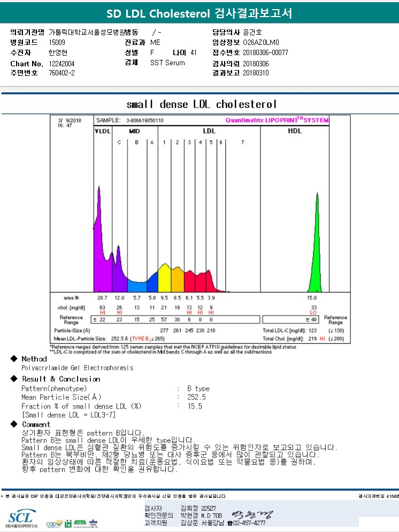Image resolution: width=399 pixels, height=532 pixels.
Task: Click the 'B type' pattern result
Action: [198, 388]
